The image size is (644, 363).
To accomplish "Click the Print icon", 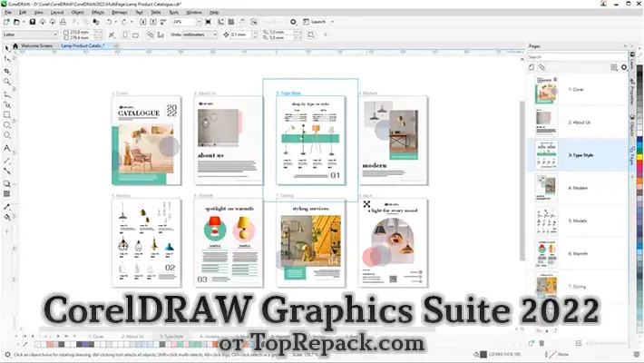I will (63, 22).
